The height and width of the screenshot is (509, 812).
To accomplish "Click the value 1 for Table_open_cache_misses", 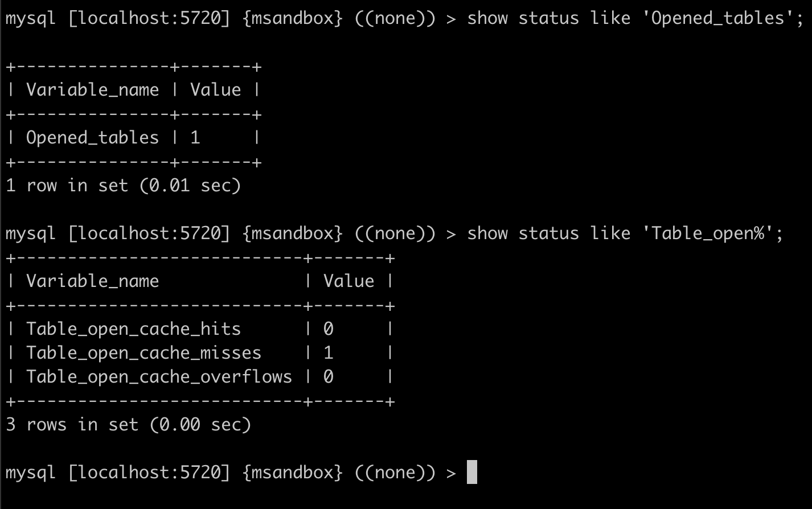I will click(329, 353).
